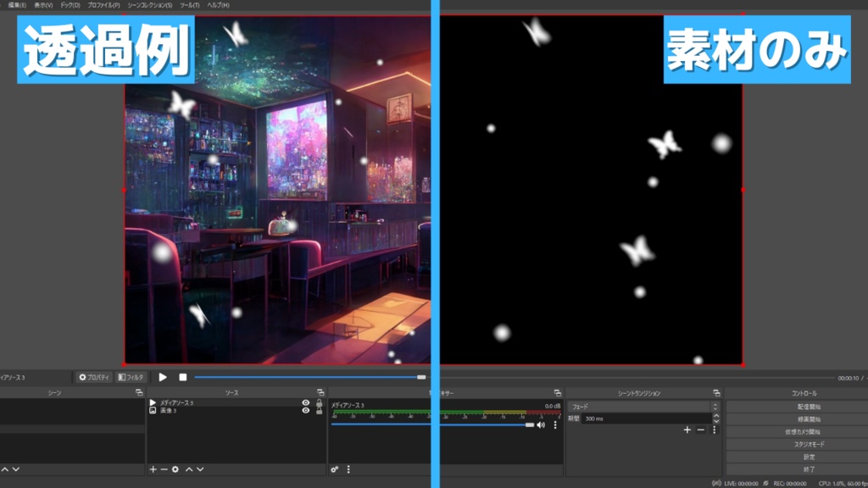
Task: Mute メディアソース 3 with the speaker icon
Action: coord(541,425)
